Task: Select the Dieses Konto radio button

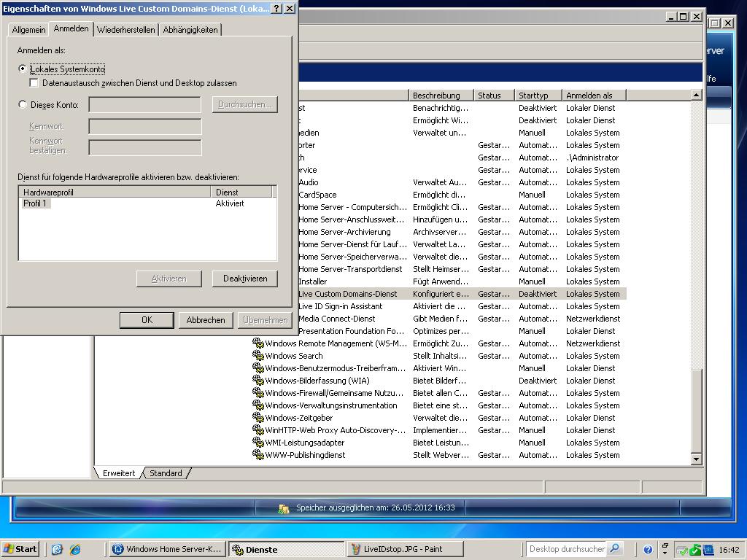Action: [22, 104]
